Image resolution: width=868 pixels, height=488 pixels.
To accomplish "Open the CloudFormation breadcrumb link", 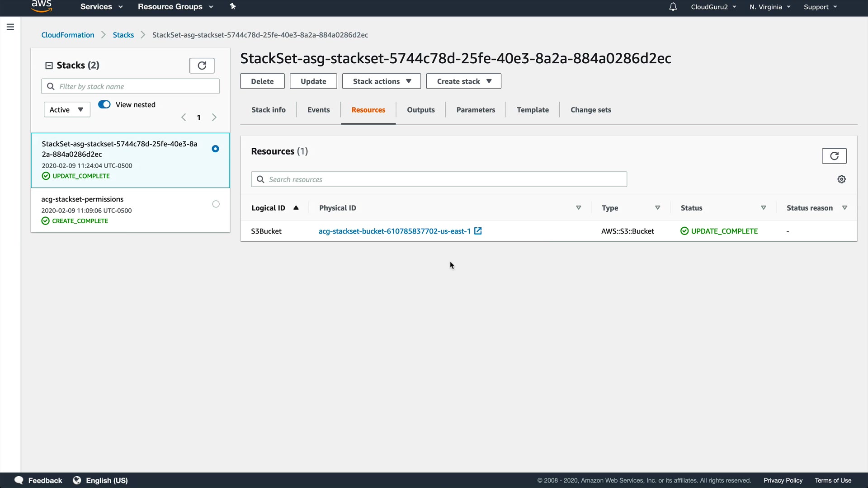I will pyautogui.click(x=68, y=35).
